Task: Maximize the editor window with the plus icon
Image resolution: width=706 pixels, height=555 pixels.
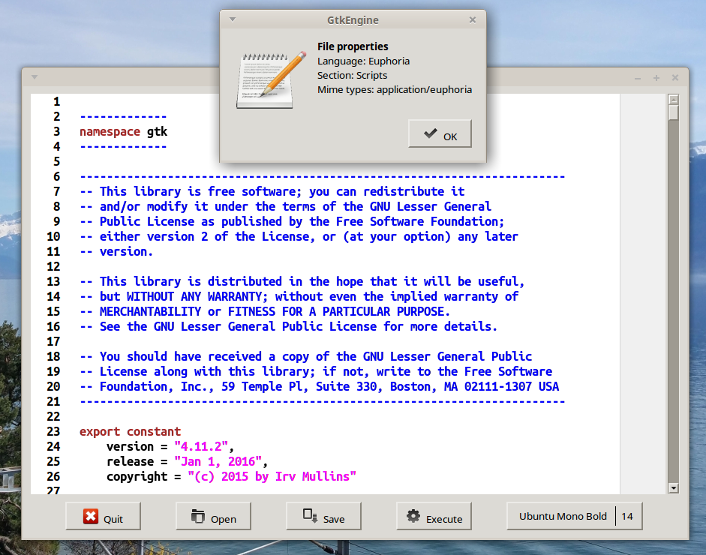Action: (x=656, y=77)
